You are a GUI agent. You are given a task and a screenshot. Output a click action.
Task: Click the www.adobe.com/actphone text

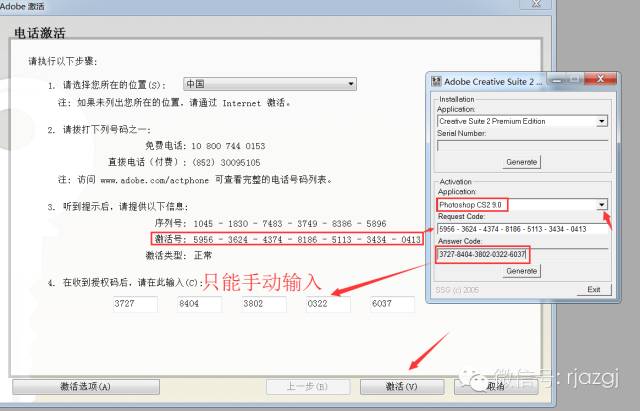tap(155, 180)
